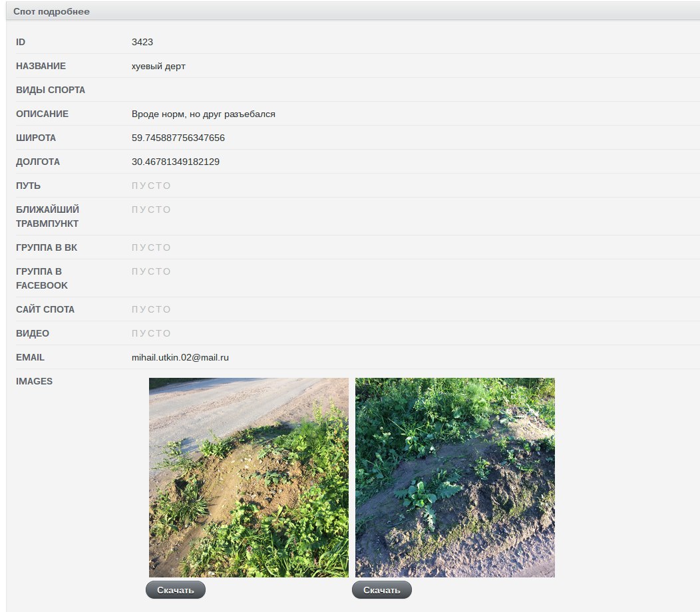Viewport: 700px width, 612px height.
Task: Open the dark soil weeds thumbnail
Action: (455, 478)
